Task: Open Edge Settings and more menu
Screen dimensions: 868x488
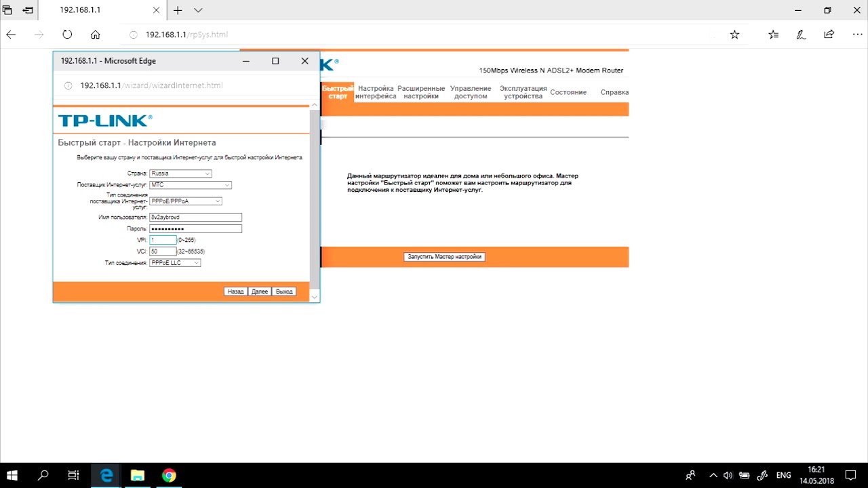Action: pos(856,35)
